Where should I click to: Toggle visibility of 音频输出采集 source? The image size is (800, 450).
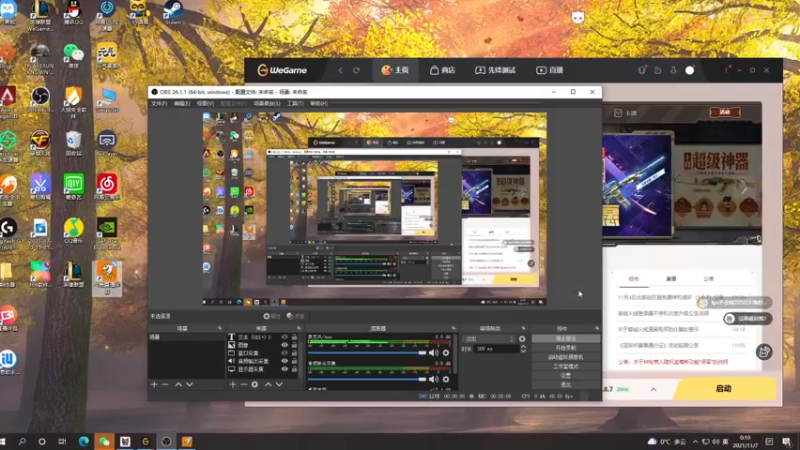pyautogui.click(x=285, y=361)
